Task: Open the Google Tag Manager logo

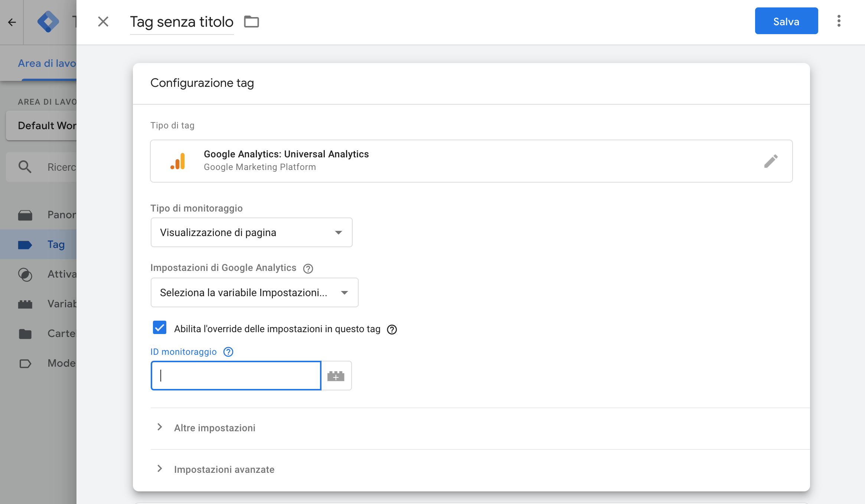Action: point(48,22)
